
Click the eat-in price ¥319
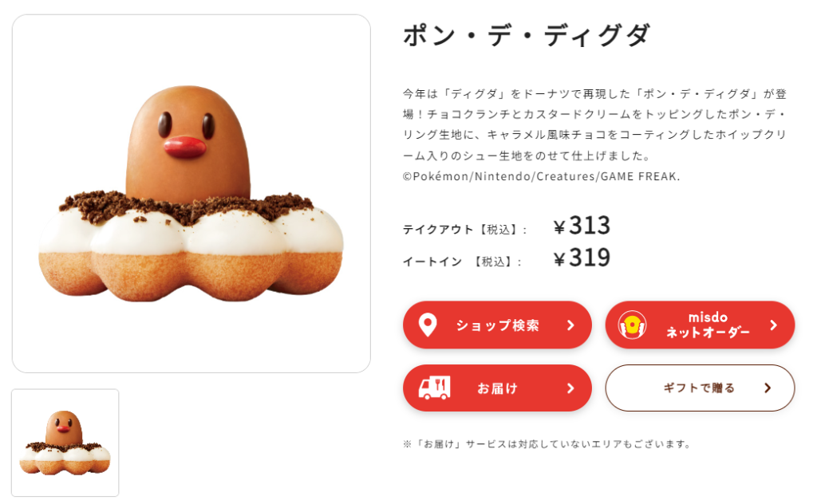(582, 258)
